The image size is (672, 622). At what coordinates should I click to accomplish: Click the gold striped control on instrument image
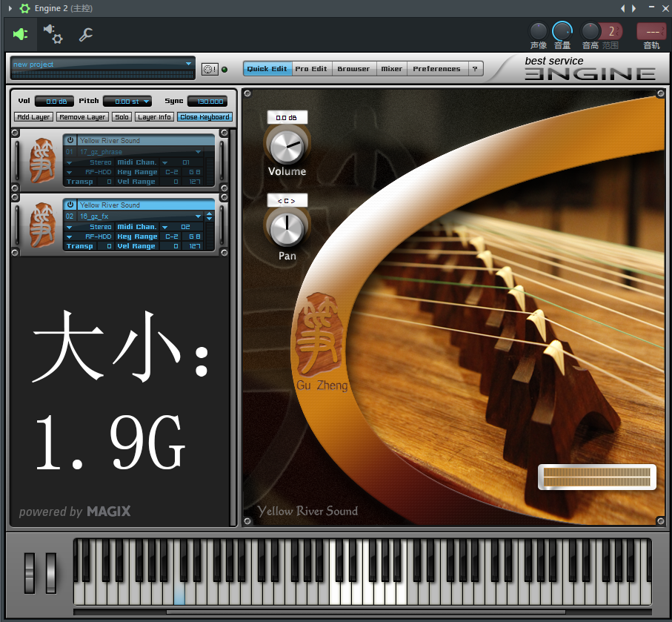pos(597,477)
